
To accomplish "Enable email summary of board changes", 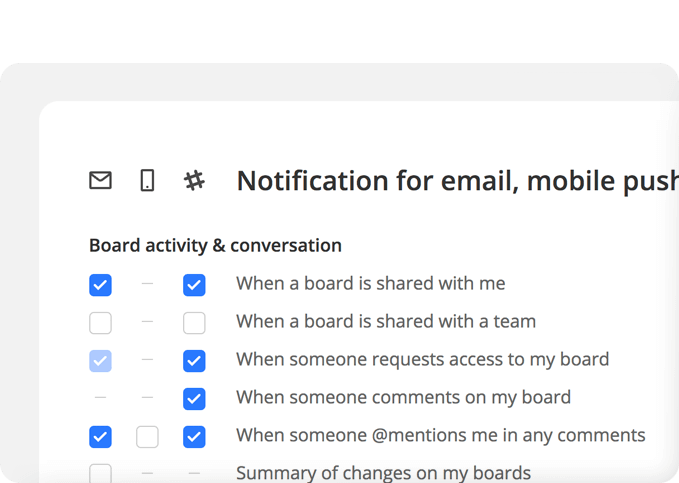I will tap(100, 473).
